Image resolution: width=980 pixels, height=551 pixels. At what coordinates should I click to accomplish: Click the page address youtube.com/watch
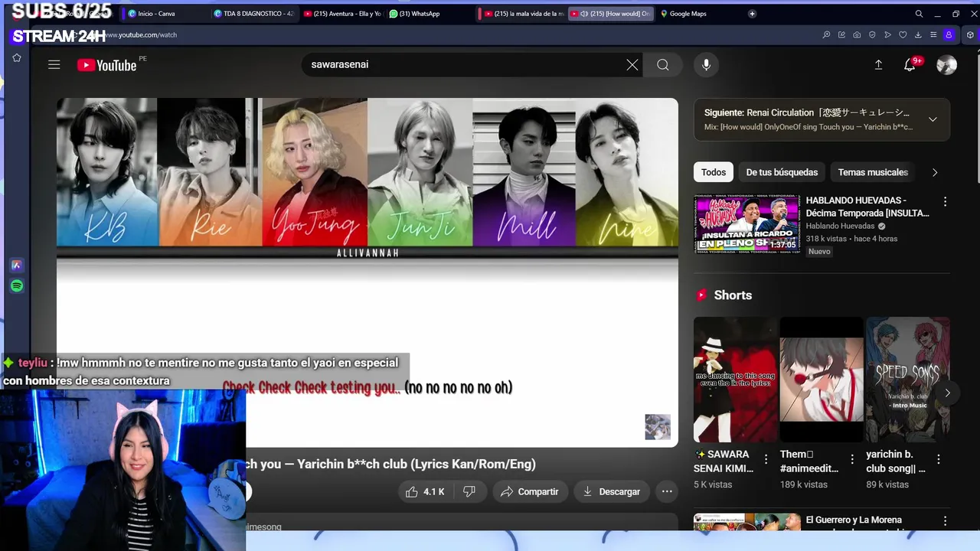pyautogui.click(x=142, y=35)
